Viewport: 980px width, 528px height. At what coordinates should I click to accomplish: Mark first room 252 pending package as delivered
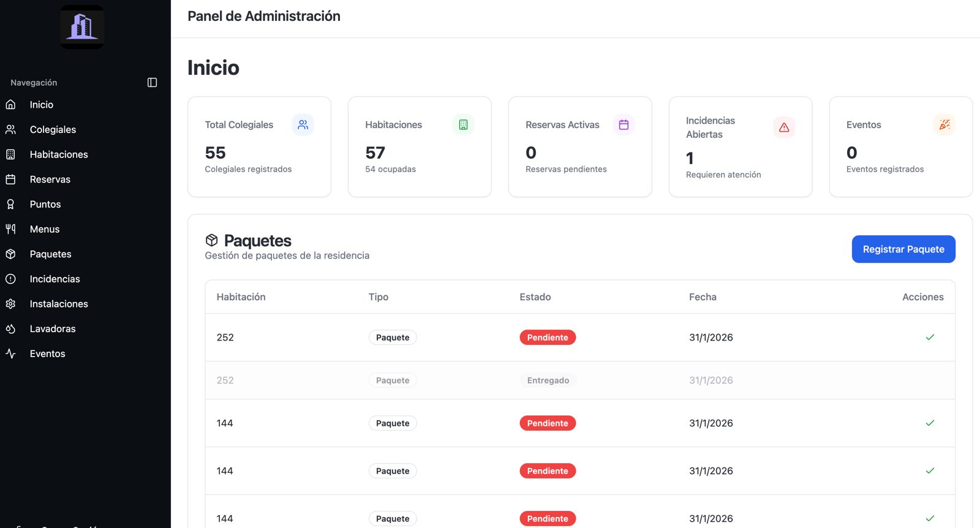point(930,338)
